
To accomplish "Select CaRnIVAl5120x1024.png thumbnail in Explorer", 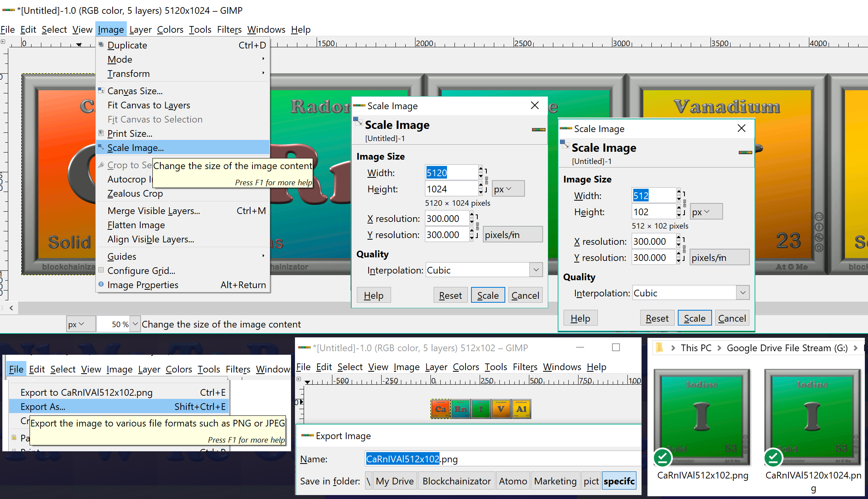I will point(813,417).
